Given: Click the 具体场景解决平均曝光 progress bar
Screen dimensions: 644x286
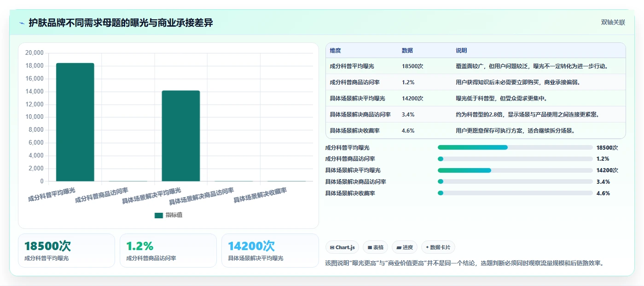Looking at the screenshot, I should point(515,170).
